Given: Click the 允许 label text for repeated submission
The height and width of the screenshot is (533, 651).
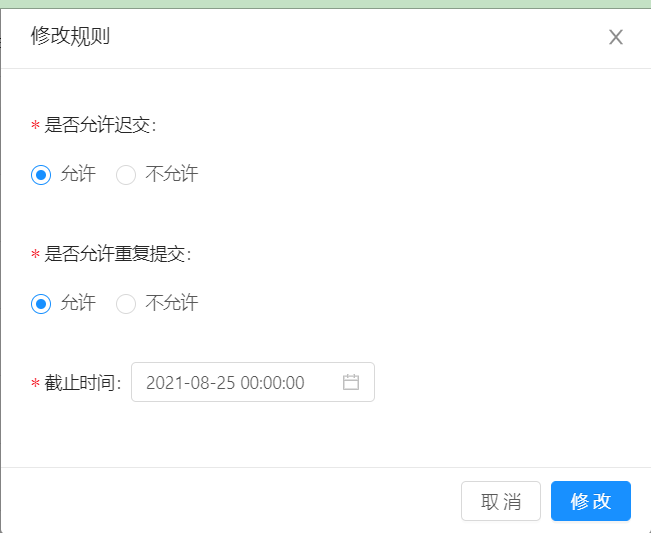Looking at the screenshot, I should click(x=78, y=303).
